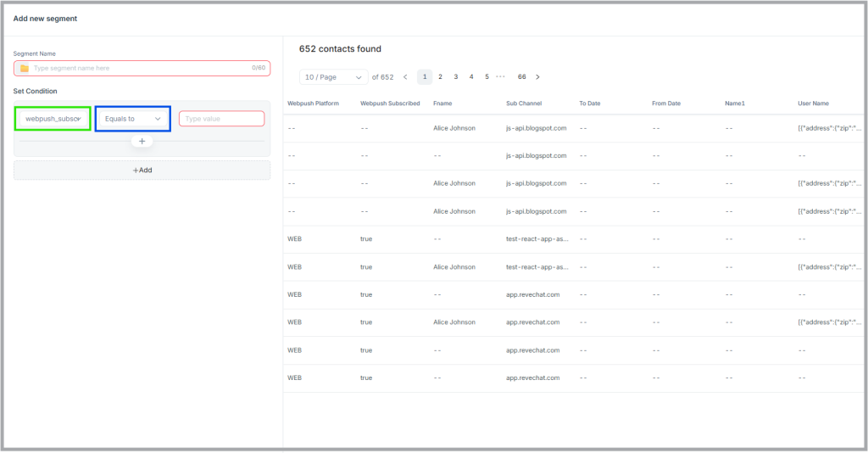Click the Sub Channel column header
The height and width of the screenshot is (453, 868).
(524, 103)
